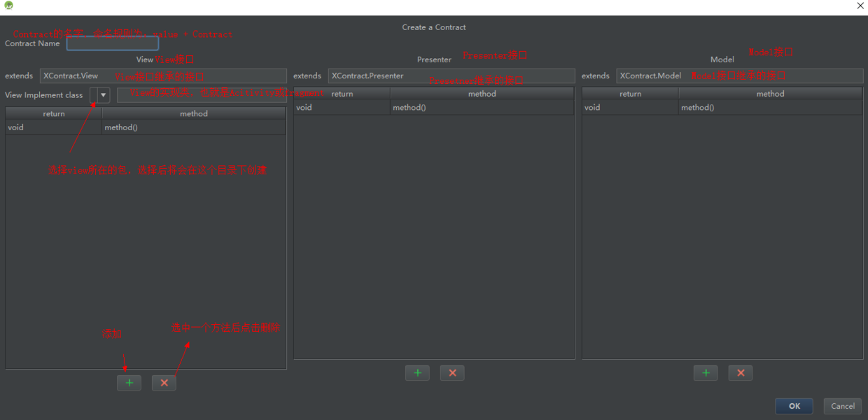The height and width of the screenshot is (420, 868).
Task: Remove selected method from the Model table
Action: pyautogui.click(x=741, y=373)
